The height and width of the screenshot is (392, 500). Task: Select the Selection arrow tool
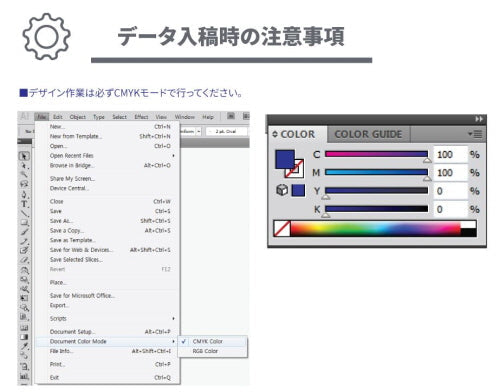tap(24, 156)
